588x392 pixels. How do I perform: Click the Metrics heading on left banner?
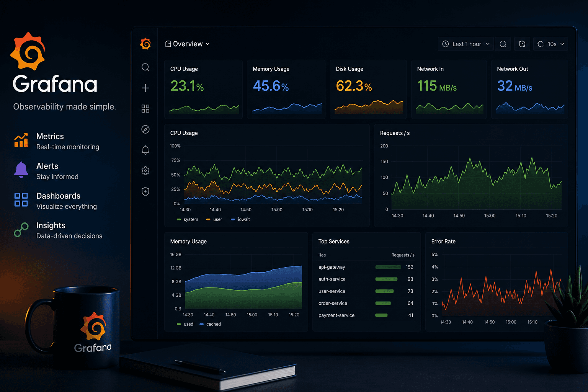point(50,136)
